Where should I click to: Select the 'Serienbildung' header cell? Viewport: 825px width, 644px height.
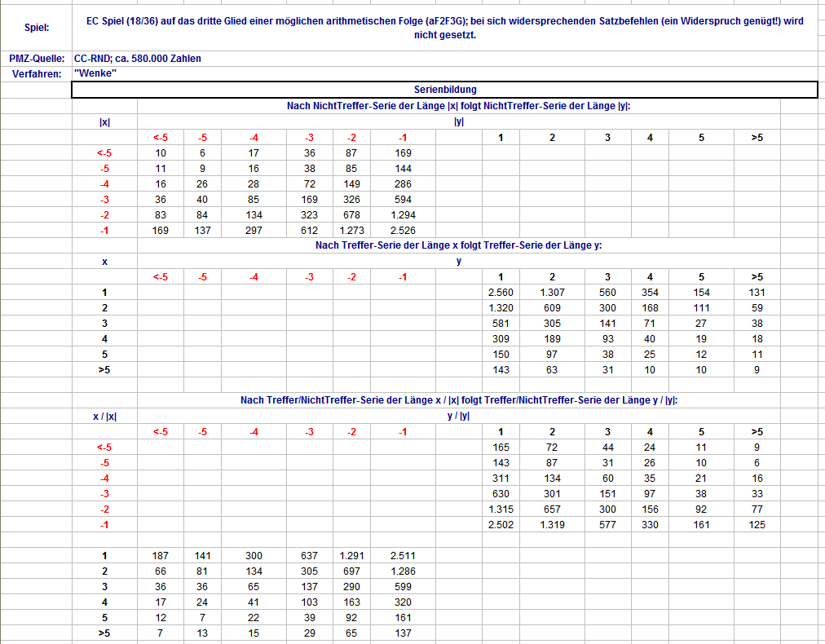coord(444,90)
